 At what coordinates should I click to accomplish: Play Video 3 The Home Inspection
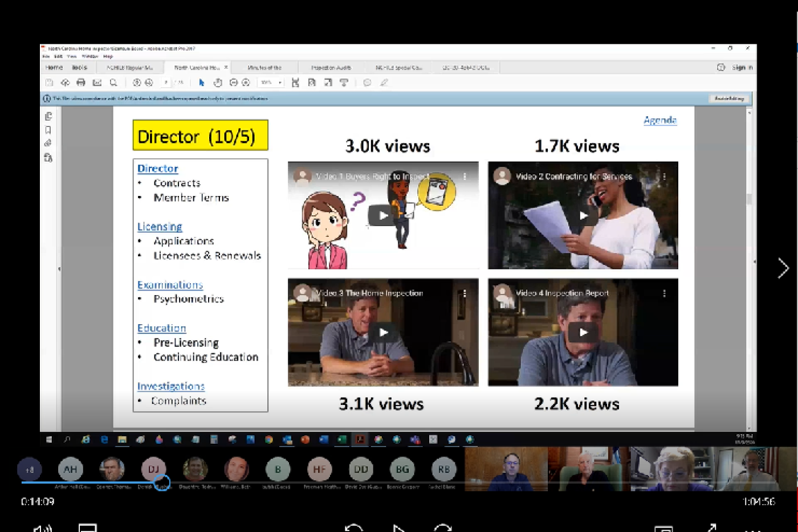tap(383, 332)
